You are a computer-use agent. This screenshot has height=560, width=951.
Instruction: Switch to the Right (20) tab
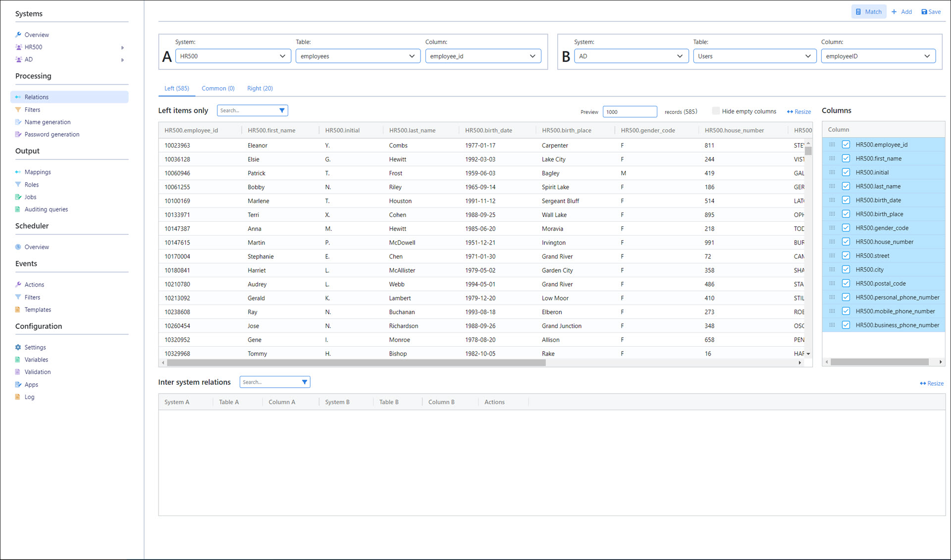coord(260,88)
